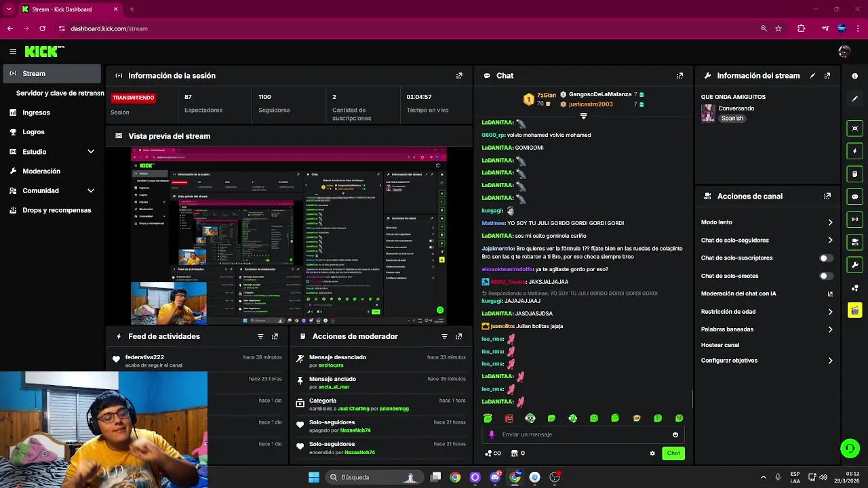Pop out the Acciones de canal panel
Image resolution: width=868 pixels, height=488 pixels.
click(x=827, y=197)
